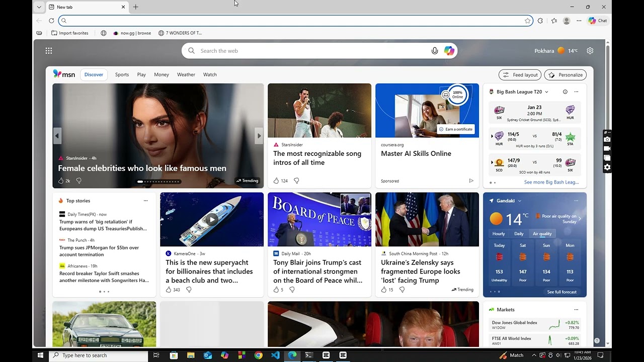Click the Copilot icon in search box
The height and width of the screenshot is (362, 644).
click(x=449, y=51)
